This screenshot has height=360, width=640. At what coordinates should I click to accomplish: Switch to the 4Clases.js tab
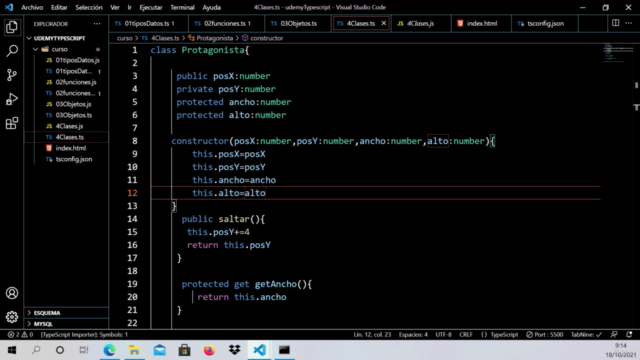[420, 23]
